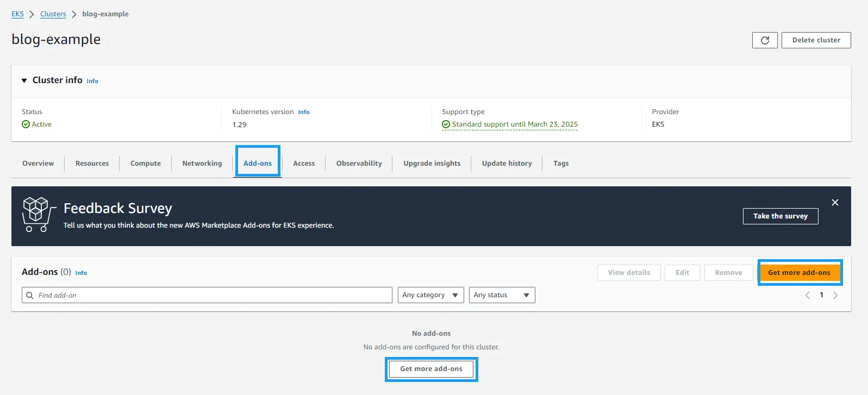Click the View details button

(x=629, y=273)
